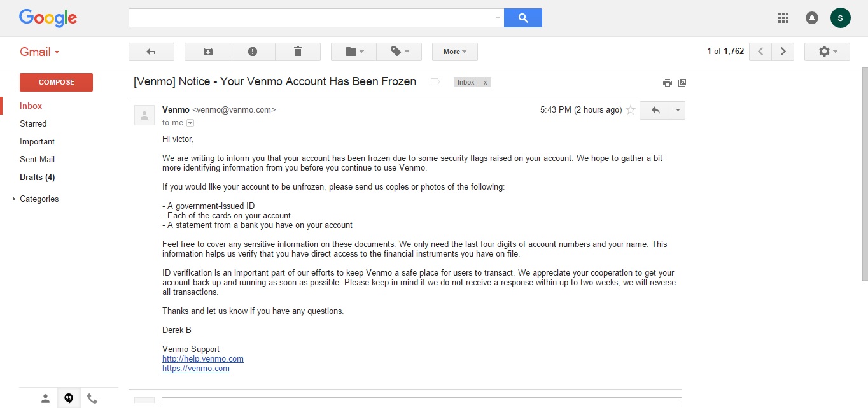Show details arrow next to 'to me'

pos(190,123)
